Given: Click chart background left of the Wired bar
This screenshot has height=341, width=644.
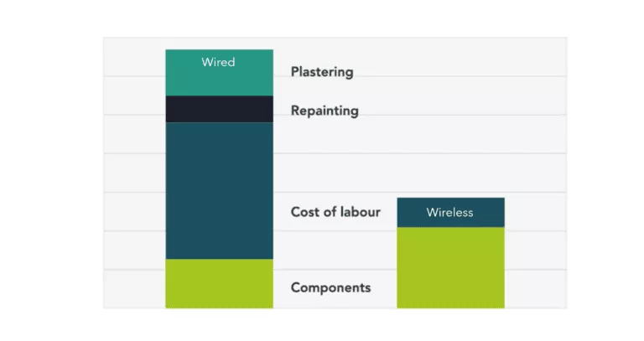Looking at the screenshot, I should coord(134,184).
